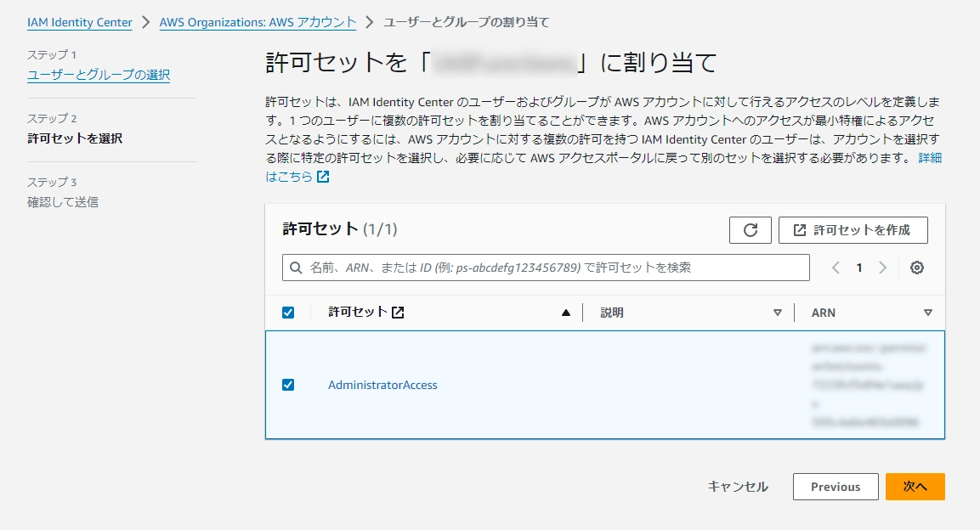
Task: Open AWS Organizations: AWS アカウント breadcrumb
Action: [258, 22]
